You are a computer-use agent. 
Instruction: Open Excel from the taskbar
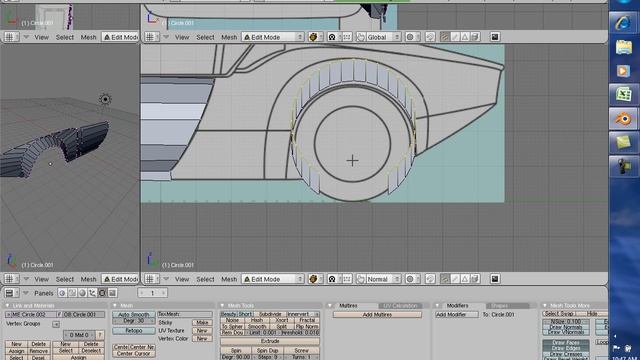pyautogui.click(x=623, y=95)
